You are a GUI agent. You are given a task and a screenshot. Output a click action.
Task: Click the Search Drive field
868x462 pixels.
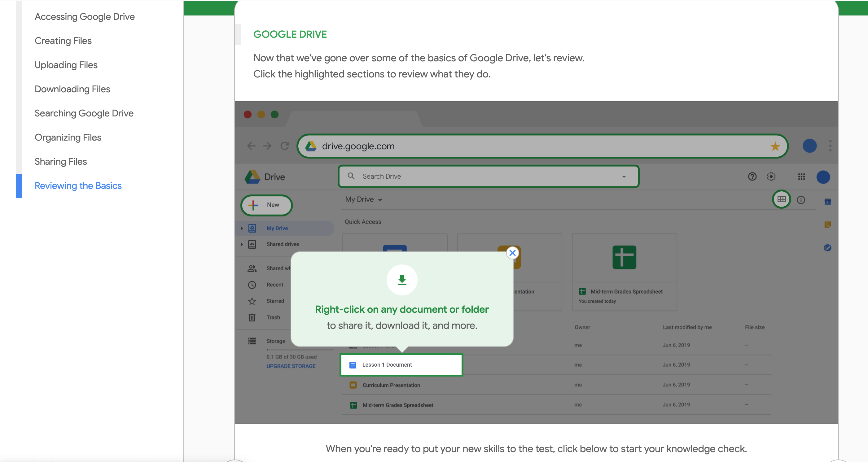[488, 176]
